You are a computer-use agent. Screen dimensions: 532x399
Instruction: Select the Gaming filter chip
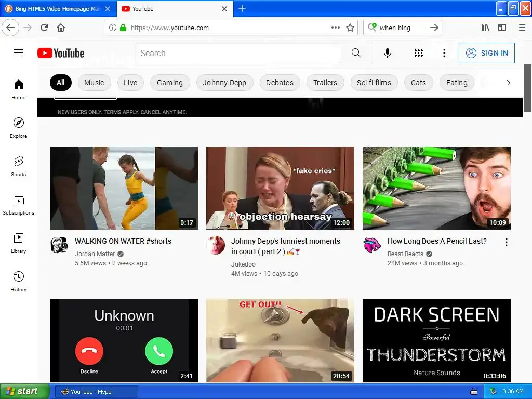pyautogui.click(x=170, y=83)
